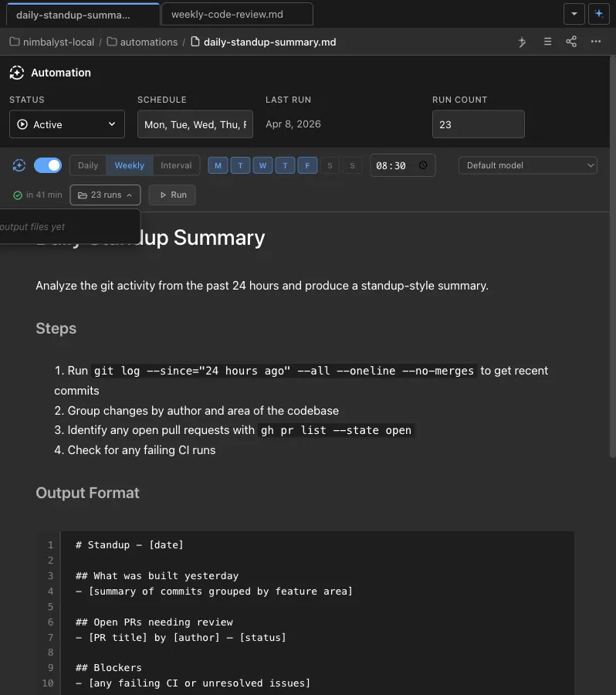Click the Run button

point(171,195)
